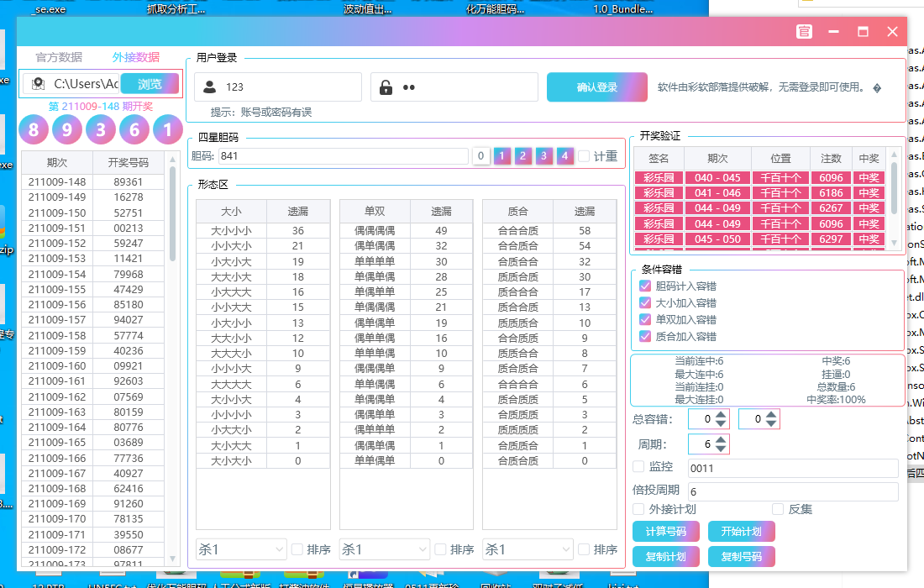Click the official site icon in title bar
This screenshot has width=924, height=588.
pyautogui.click(x=804, y=32)
